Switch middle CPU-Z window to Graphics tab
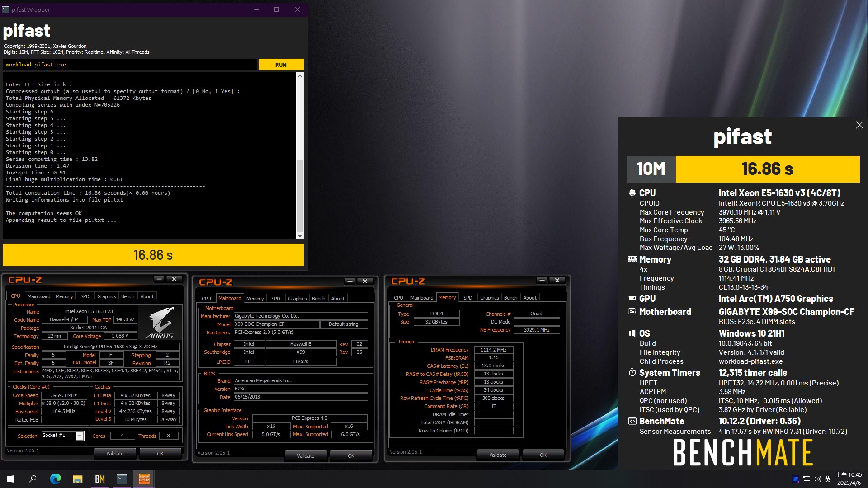 (x=297, y=299)
